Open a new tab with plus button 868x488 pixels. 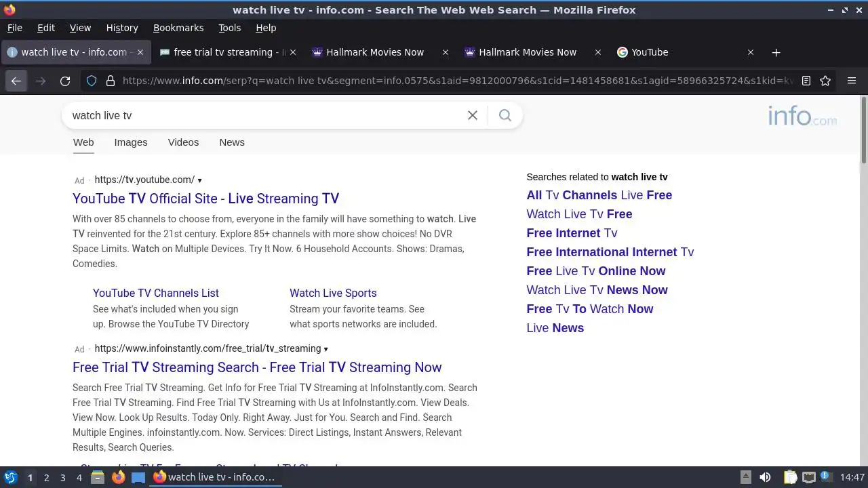(776, 52)
